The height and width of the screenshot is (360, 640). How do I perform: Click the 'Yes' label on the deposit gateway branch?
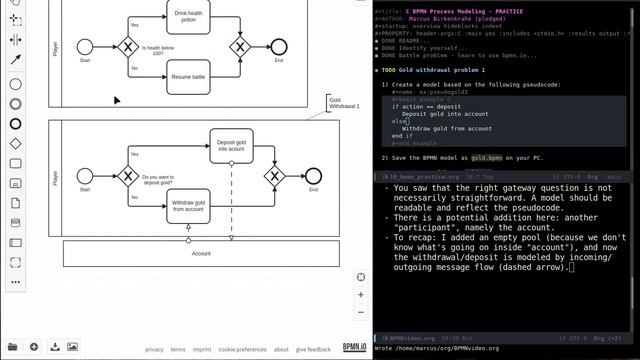[135, 154]
